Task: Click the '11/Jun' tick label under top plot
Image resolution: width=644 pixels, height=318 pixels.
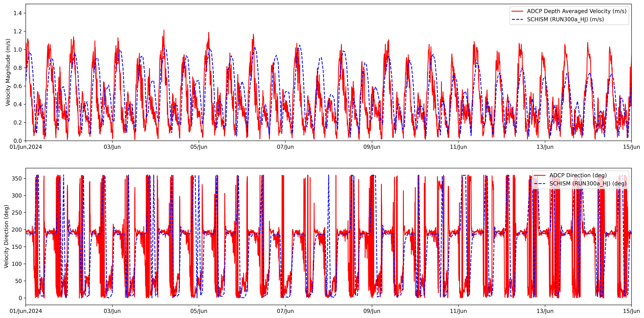Action: coord(458,147)
